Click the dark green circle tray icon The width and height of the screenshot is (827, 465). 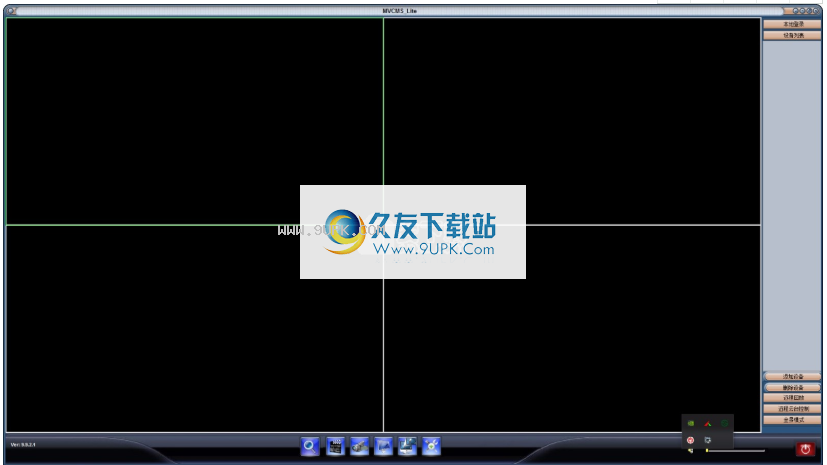click(725, 423)
